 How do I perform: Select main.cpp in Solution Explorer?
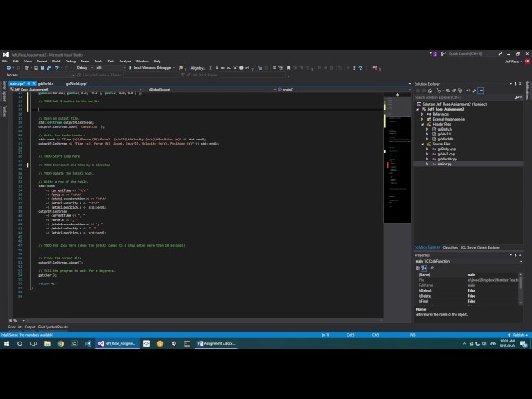pos(445,165)
